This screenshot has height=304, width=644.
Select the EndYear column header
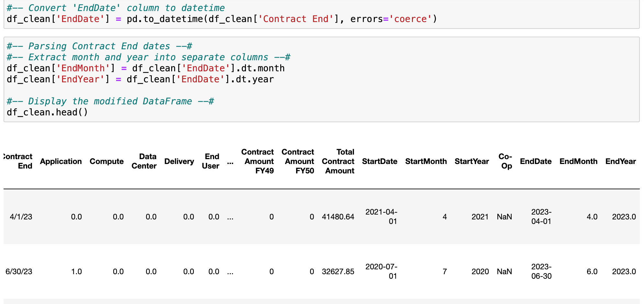pos(620,161)
